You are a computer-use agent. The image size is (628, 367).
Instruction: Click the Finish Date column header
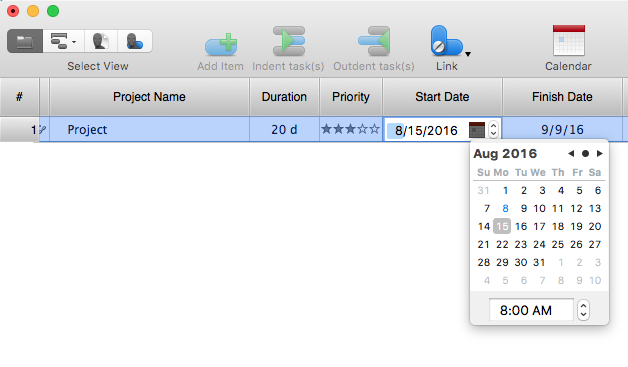click(x=562, y=97)
